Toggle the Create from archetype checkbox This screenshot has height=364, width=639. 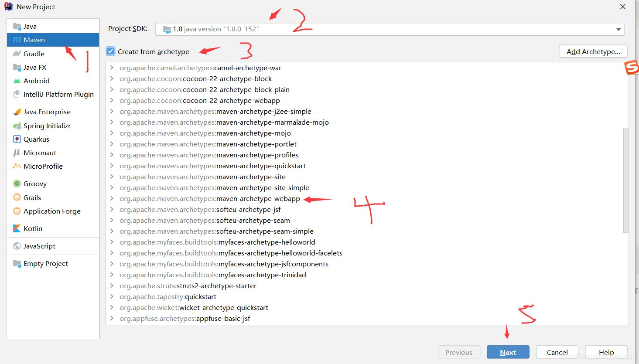(111, 51)
